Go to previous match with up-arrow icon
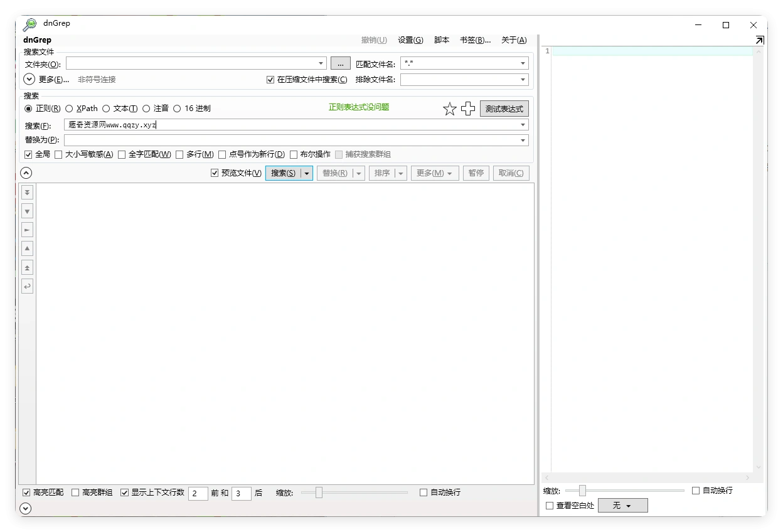Image resolution: width=783 pixels, height=532 pixels. point(27,248)
